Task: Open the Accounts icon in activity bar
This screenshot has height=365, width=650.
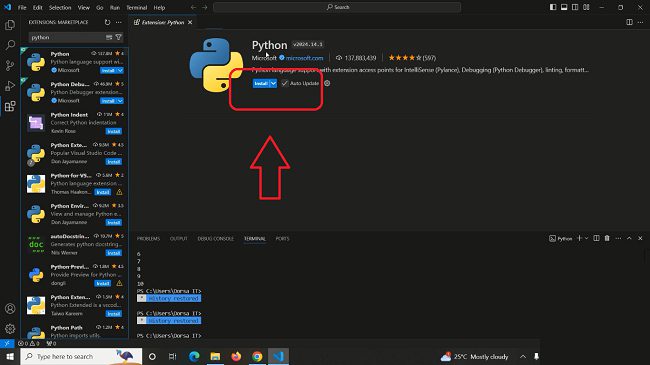Action: click(x=10, y=309)
